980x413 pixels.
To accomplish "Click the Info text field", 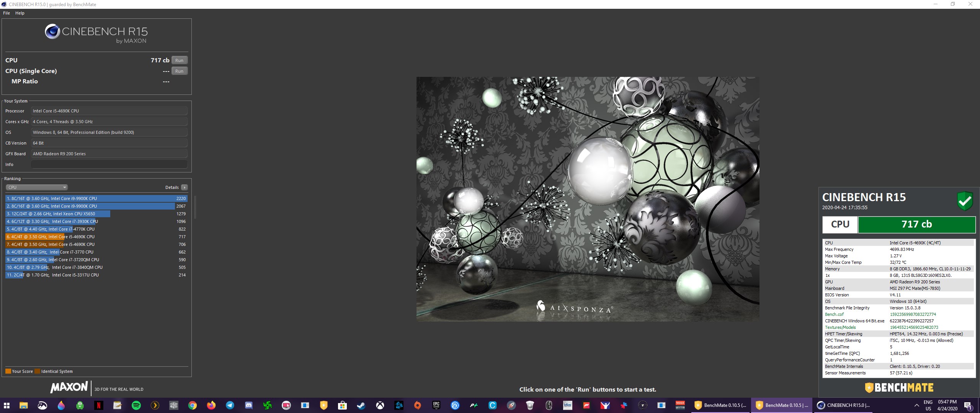I will (109, 164).
